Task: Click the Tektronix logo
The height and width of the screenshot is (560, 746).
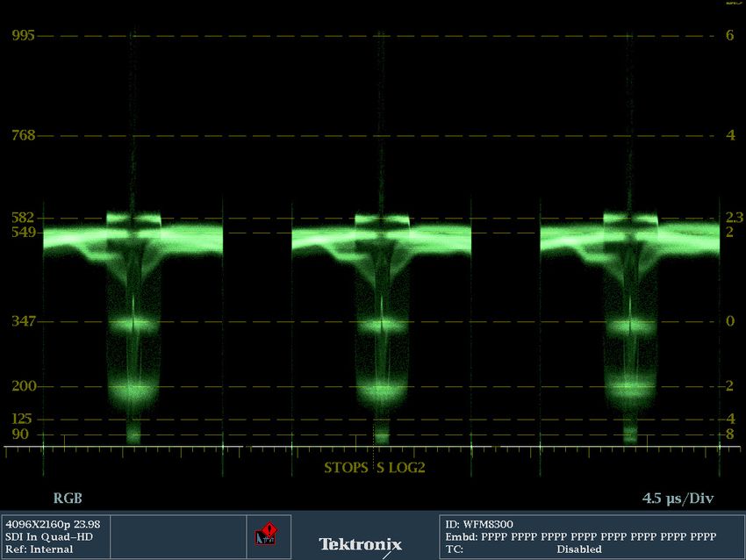Action: point(360,544)
